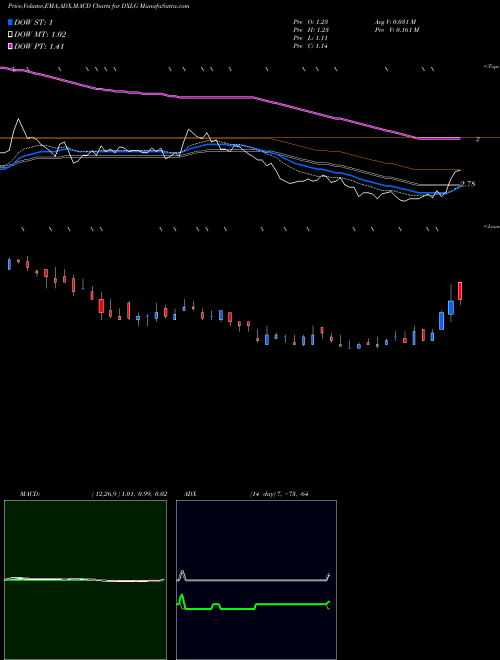Screen dimensions: 500x660
Task: Click the ADX panel heading label
Action: click(x=190, y=494)
